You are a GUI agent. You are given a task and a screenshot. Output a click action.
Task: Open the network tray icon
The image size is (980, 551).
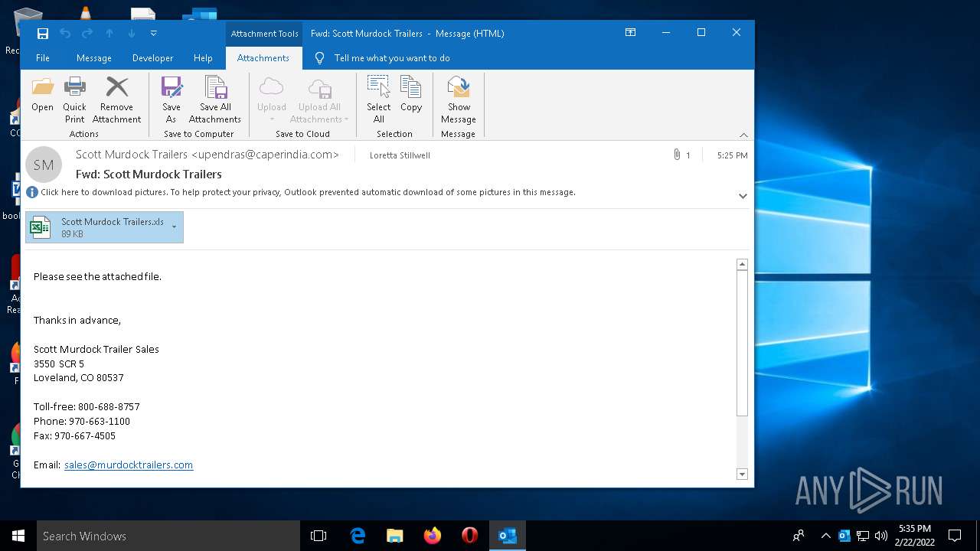863,536
